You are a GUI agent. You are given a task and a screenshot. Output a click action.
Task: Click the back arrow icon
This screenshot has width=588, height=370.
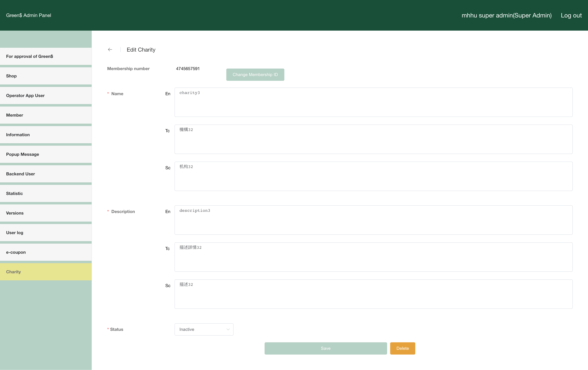(110, 50)
